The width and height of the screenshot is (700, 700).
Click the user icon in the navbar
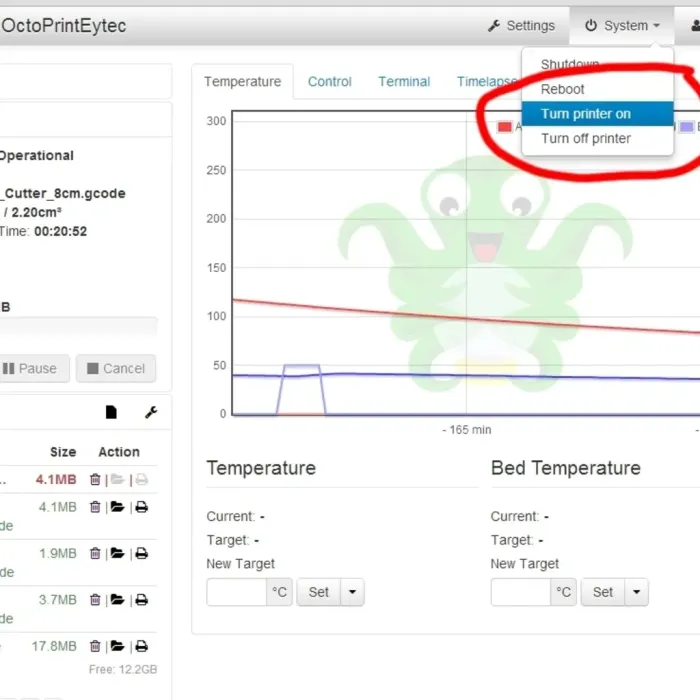point(695,26)
